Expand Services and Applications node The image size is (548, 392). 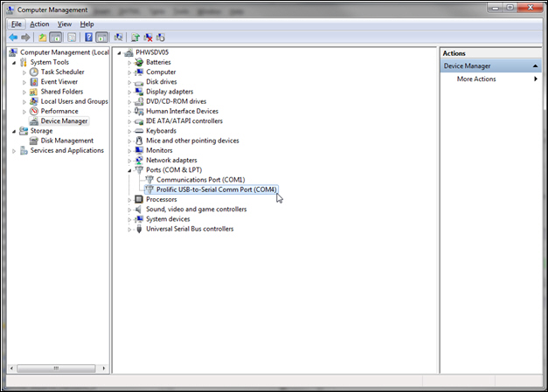pos(13,150)
